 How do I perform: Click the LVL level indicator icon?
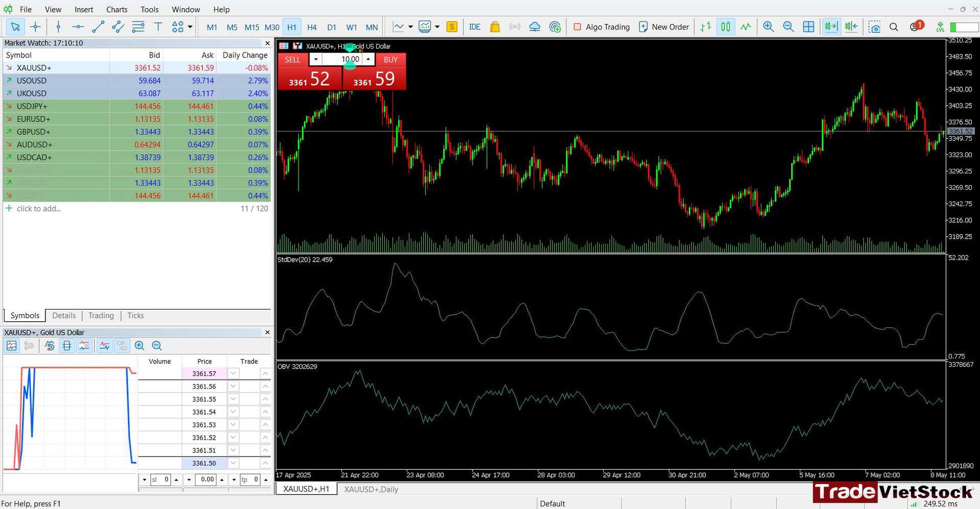tap(940, 27)
